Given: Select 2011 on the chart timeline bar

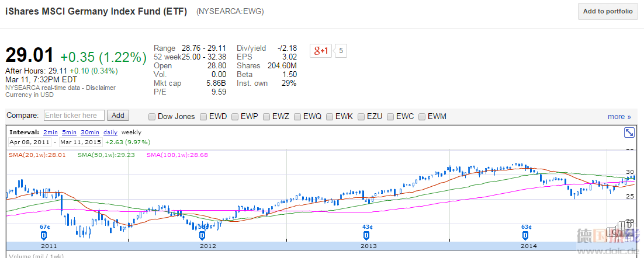Looking at the screenshot, I should [49, 246].
